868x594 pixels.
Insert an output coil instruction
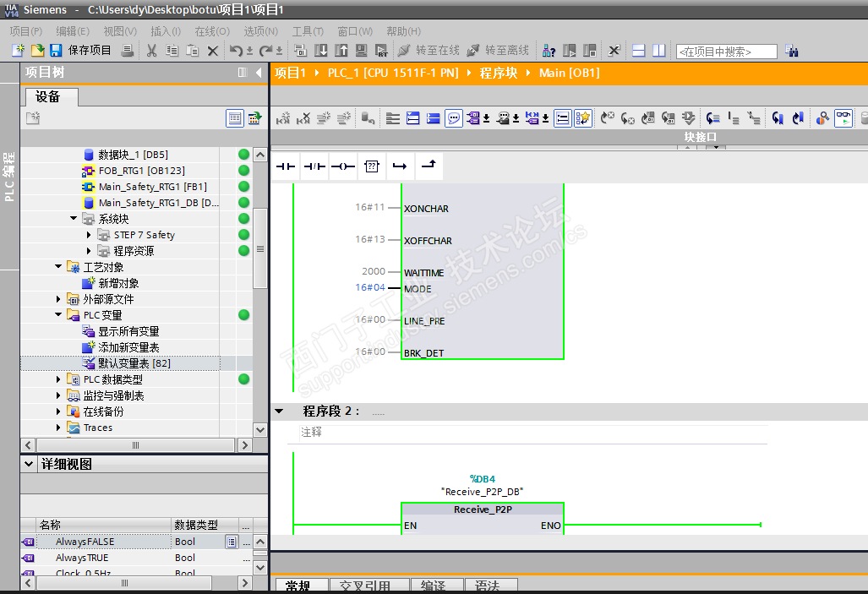pyautogui.click(x=342, y=166)
